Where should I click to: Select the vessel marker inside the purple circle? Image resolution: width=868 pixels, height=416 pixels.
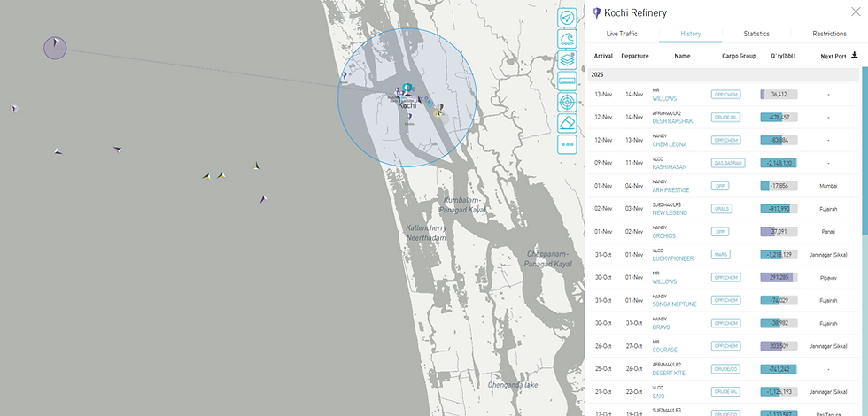click(55, 43)
